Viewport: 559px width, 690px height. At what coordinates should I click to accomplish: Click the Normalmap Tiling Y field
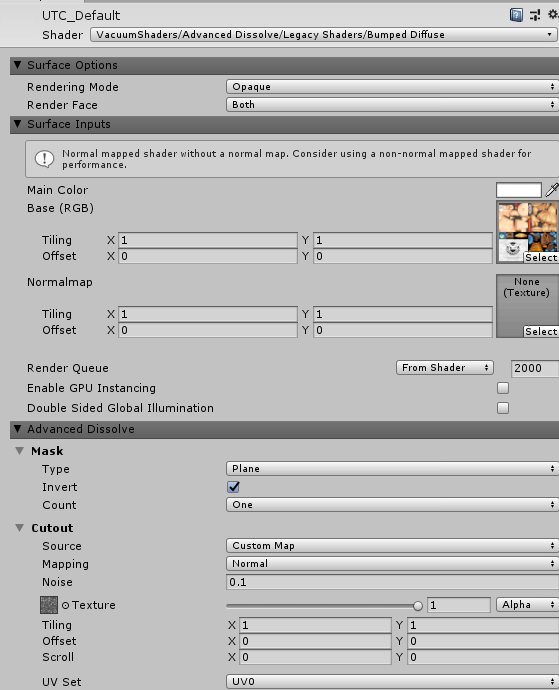point(403,314)
